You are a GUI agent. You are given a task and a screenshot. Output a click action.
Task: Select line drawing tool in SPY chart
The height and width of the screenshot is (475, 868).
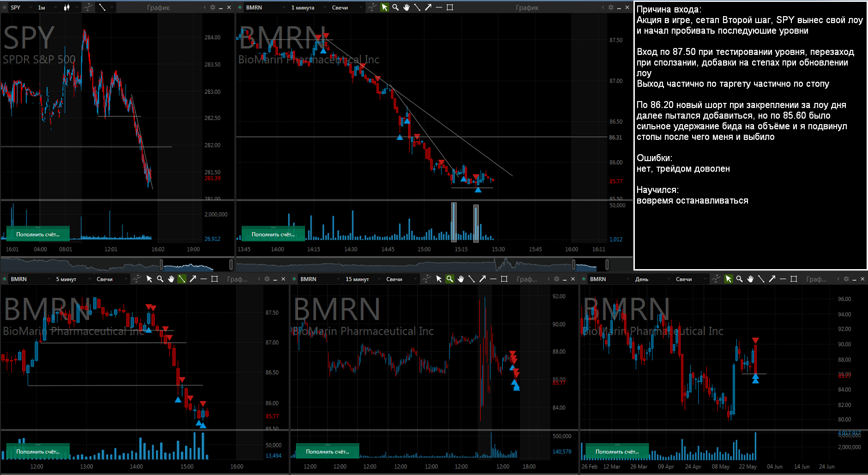pyautogui.click(x=102, y=7)
